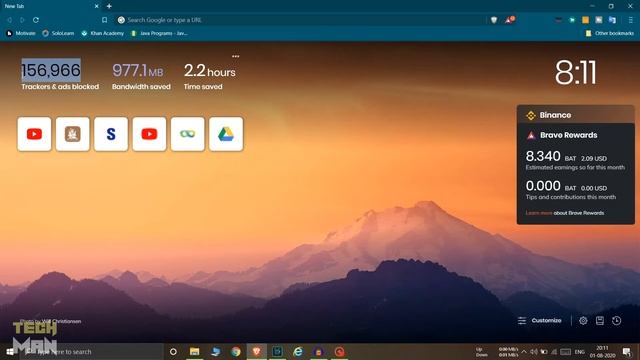This screenshot has width=640, height=360.
Task: Open the red circular app on the taskbar
Action: pyautogui.click(x=339, y=351)
